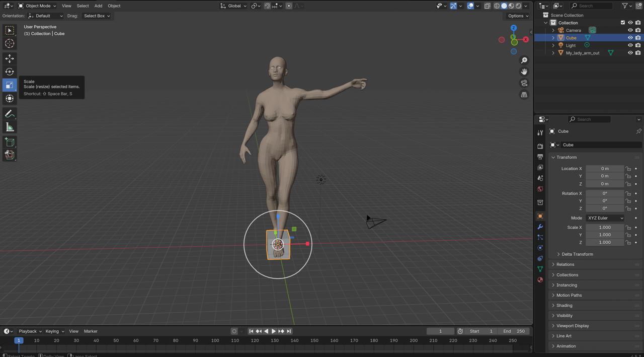The width and height of the screenshot is (644, 357).
Task: Select the Move tool in toolbar
Action: coord(10,58)
